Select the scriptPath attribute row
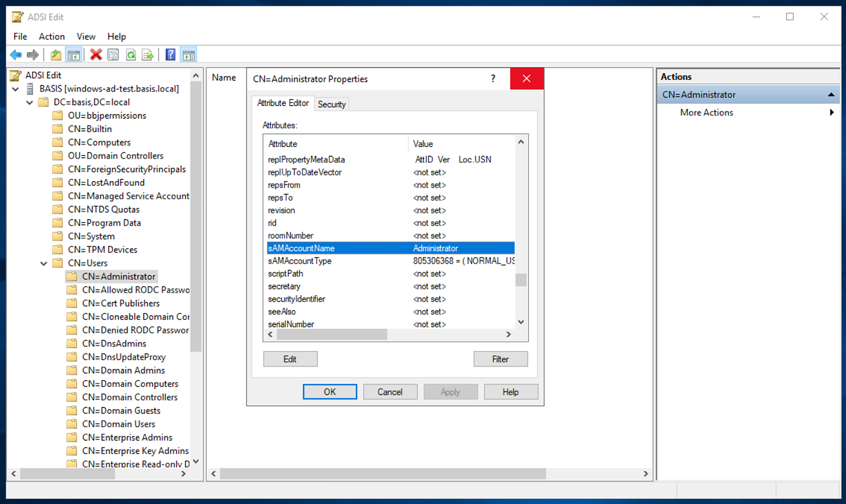Screen dimensions: 846x504 (x=391, y=274)
